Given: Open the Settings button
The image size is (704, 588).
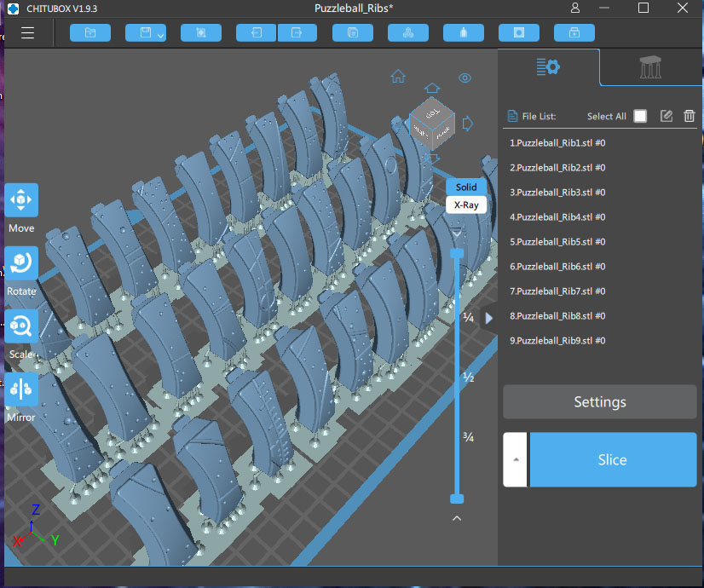Looking at the screenshot, I should [599, 402].
